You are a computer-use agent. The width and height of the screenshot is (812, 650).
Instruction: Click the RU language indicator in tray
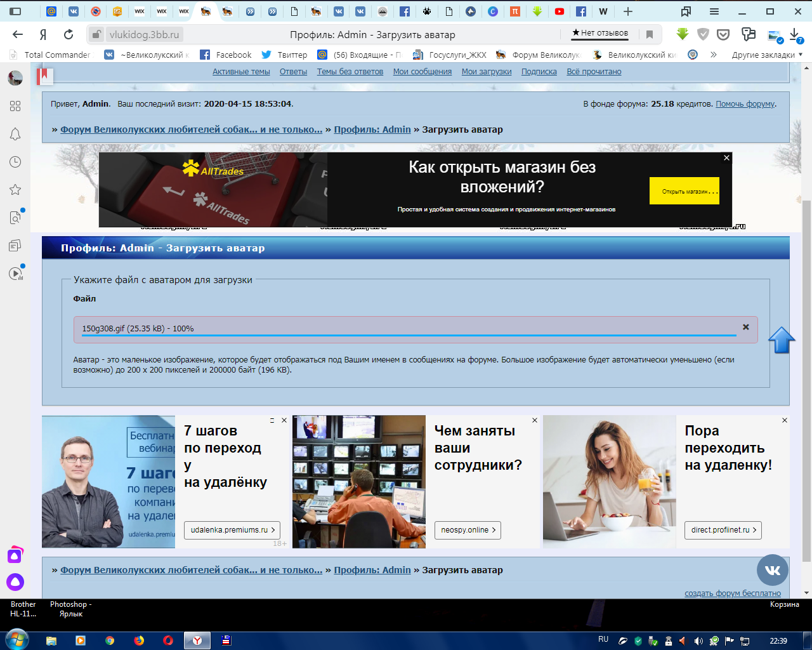pyautogui.click(x=603, y=639)
